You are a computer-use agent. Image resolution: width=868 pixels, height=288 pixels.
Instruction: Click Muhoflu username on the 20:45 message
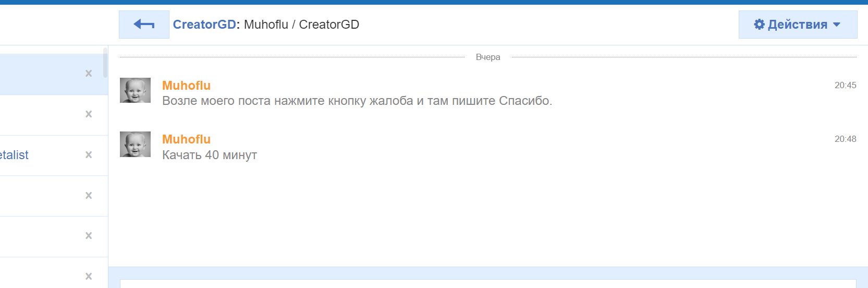pos(186,86)
